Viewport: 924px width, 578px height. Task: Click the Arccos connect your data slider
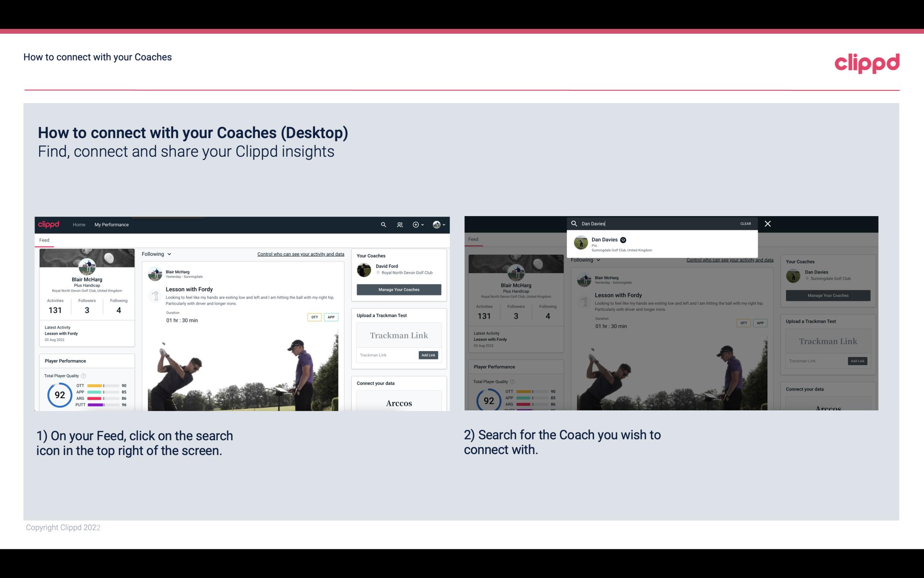tap(399, 403)
